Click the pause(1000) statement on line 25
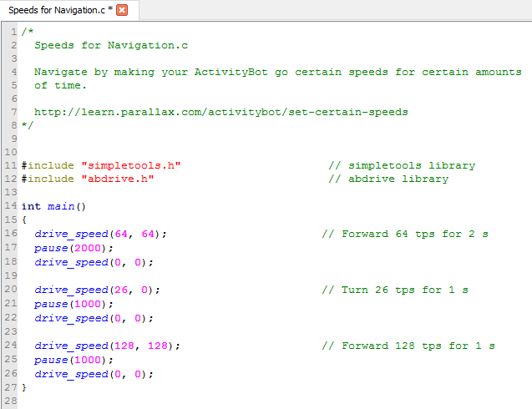532x409 pixels. (73, 360)
